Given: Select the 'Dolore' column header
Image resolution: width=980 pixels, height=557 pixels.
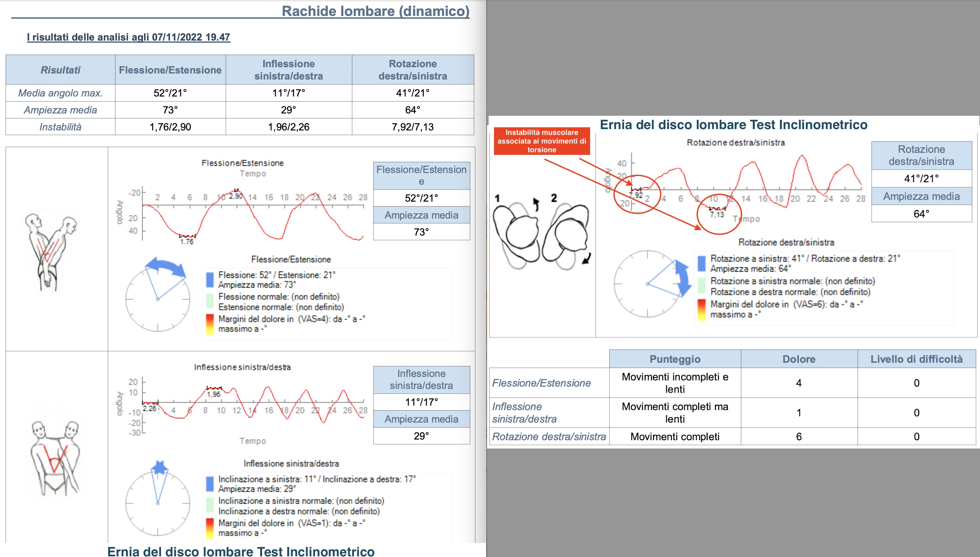Looking at the screenshot, I should pos(799,359).
